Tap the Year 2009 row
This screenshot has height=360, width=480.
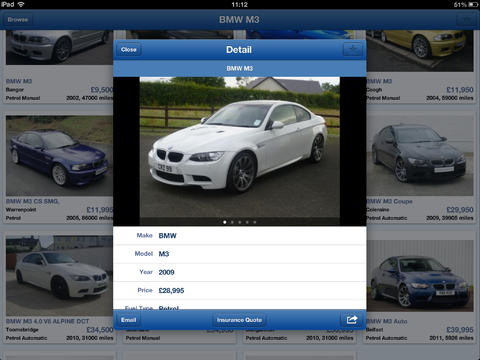tap(240, 272)
